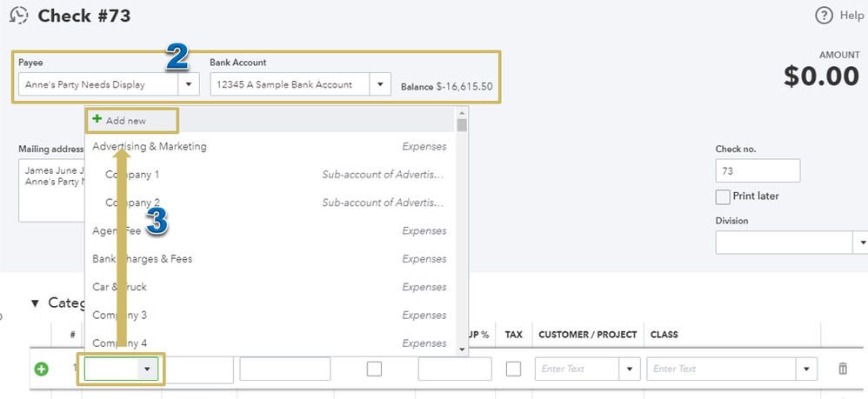Screen dimensions: 868x399
Task: Click the Check no. input field
Action: point(757,170)
